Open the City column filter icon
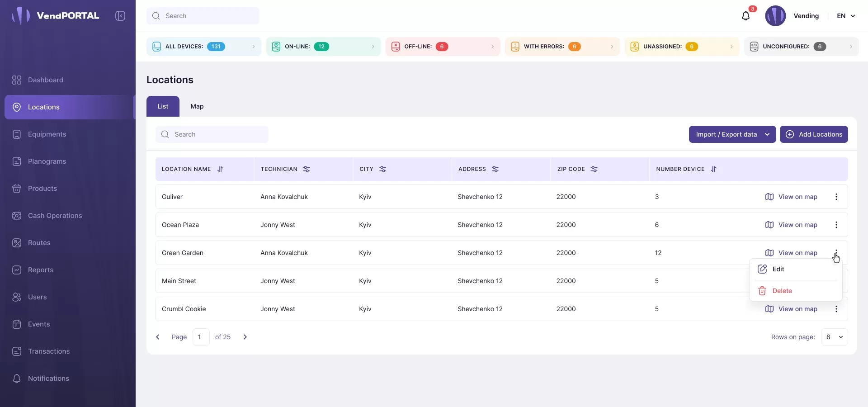 (x=382, y=169)
